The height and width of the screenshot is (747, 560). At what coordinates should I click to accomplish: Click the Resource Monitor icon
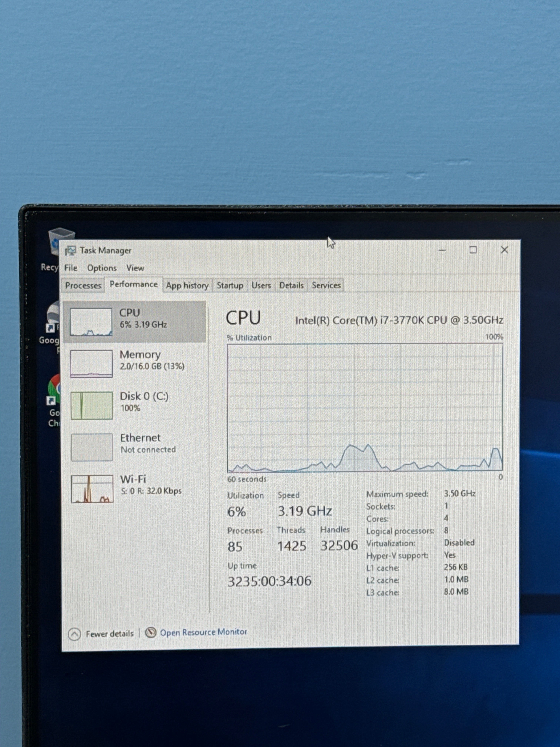click(151, 632)
